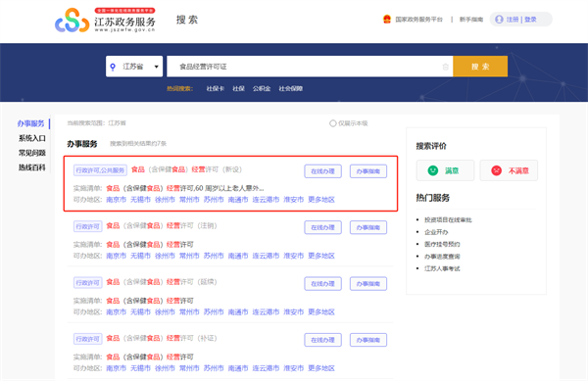Click the national emblem icon
The height and width of the screenshot is (381, 588).
point(387,20)
